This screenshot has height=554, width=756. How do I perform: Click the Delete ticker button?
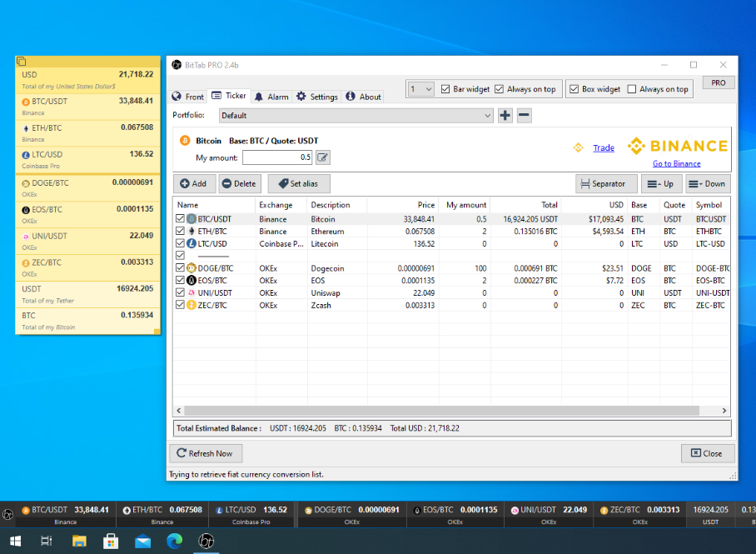point(240,184)
